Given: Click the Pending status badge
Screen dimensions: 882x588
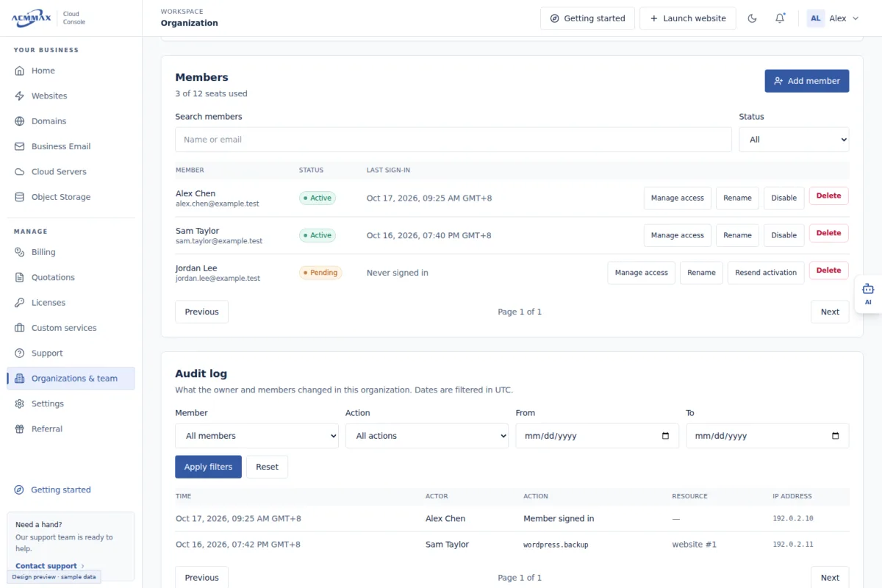Looking at the screenshot, I should point(320,273).
